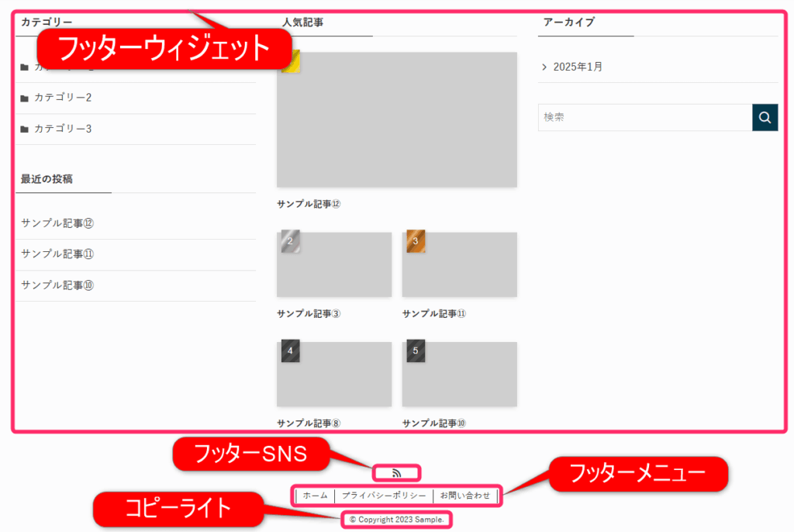Click the サンプル記事⑩ title under popular articles
794x532 pixels.
coord(434,423)
